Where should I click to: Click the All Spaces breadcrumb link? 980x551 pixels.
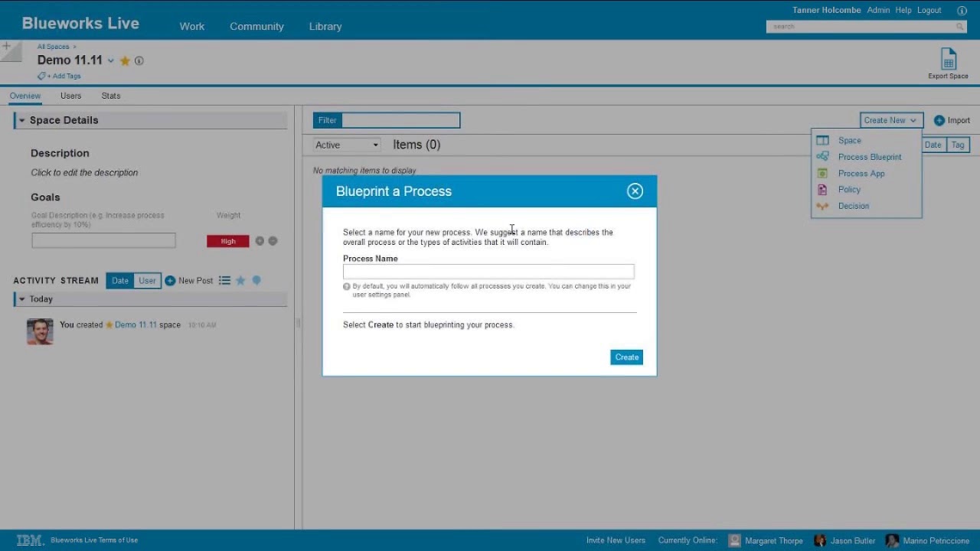(54, 47)
